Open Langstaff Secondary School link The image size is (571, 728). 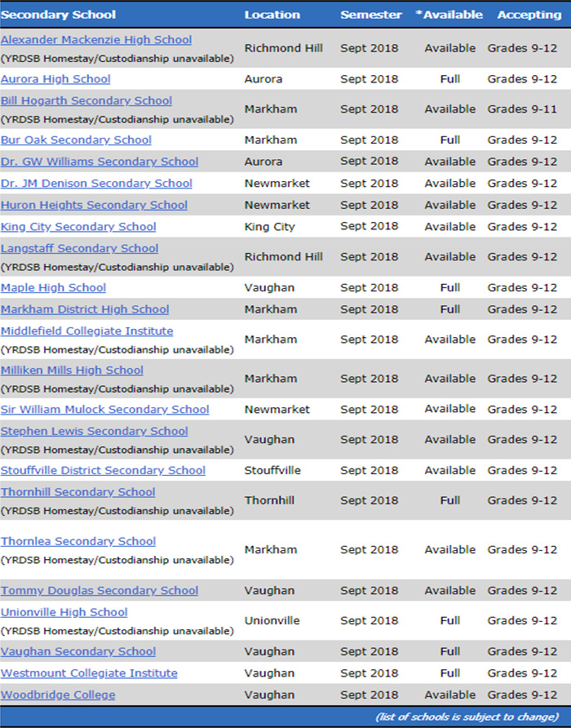(79, 249)
